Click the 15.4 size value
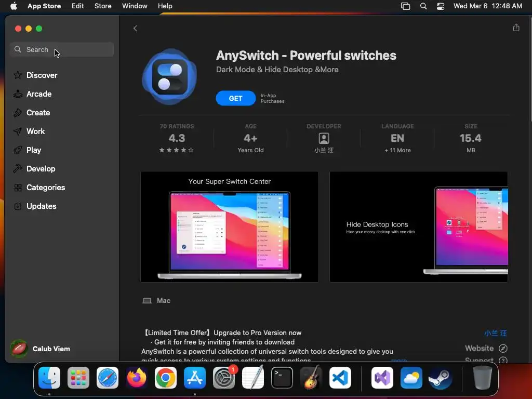The image size is (532, 399). (x=471, y=138)
